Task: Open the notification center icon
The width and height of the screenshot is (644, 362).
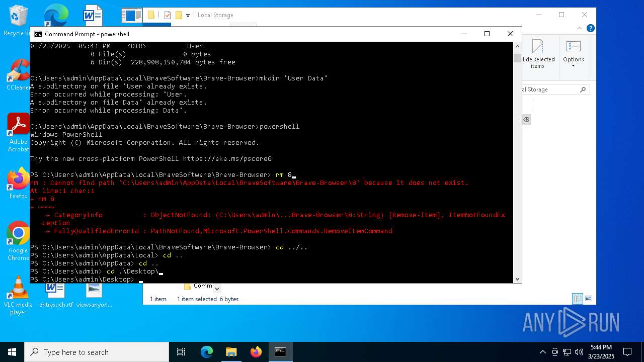Action: (627, 352)
